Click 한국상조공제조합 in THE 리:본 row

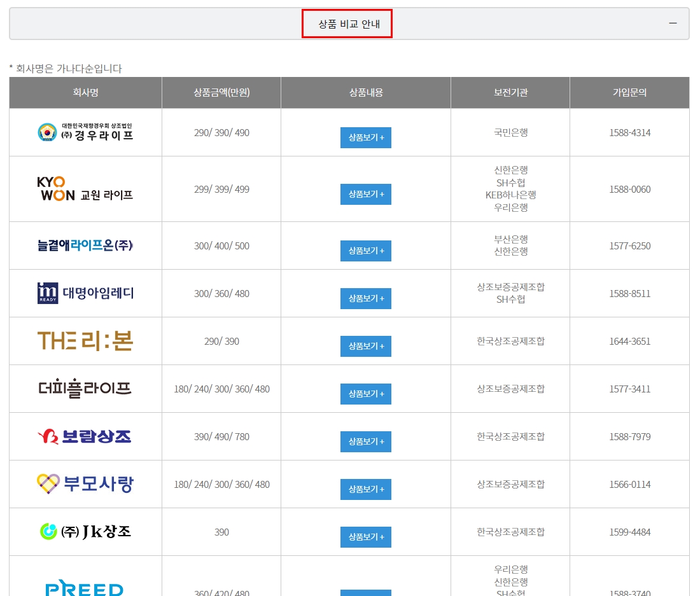[510, 342]
